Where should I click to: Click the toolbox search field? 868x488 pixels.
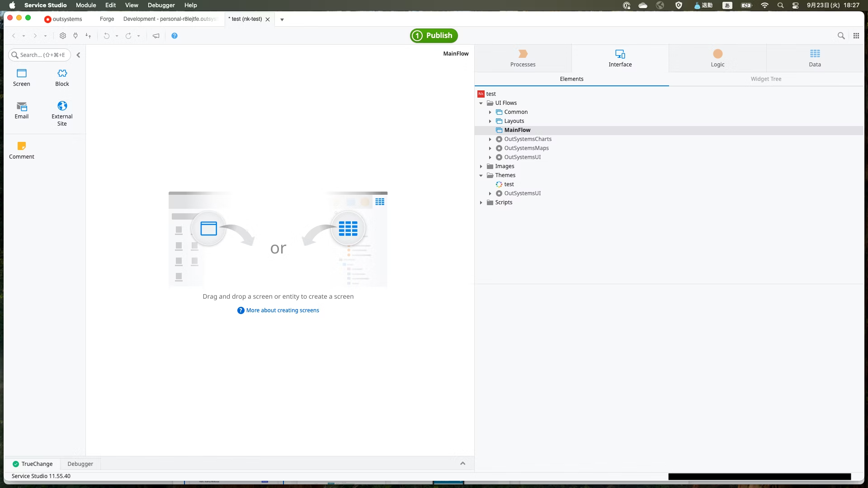pos(42,55)
